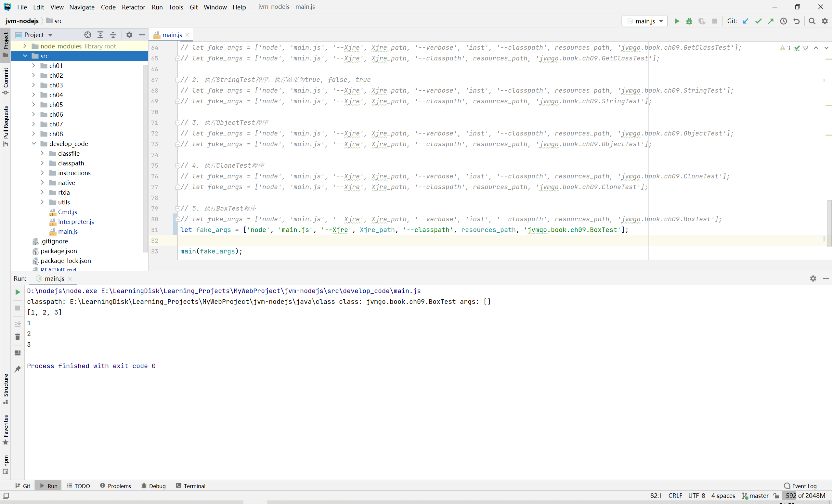Clear run console with trash icon
Image resolution: width=832 pixels, height=504 pixels.
[x=18, y=337]
